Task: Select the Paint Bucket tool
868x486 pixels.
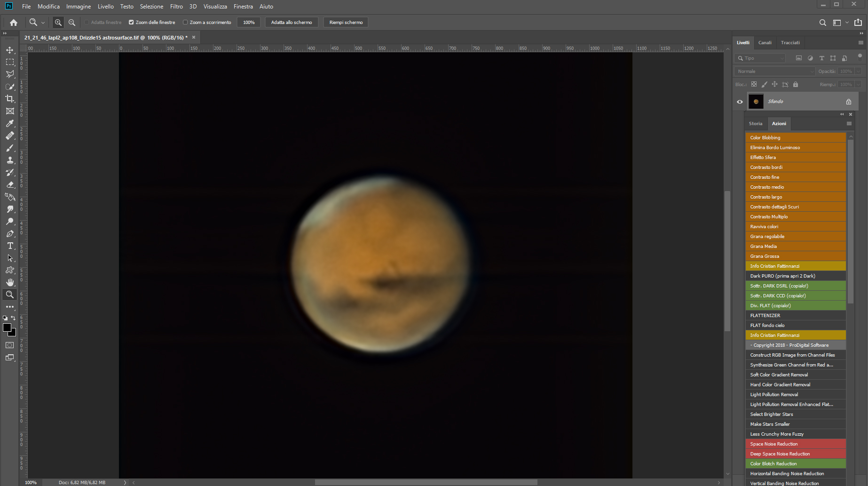Action: click(10, 197)
